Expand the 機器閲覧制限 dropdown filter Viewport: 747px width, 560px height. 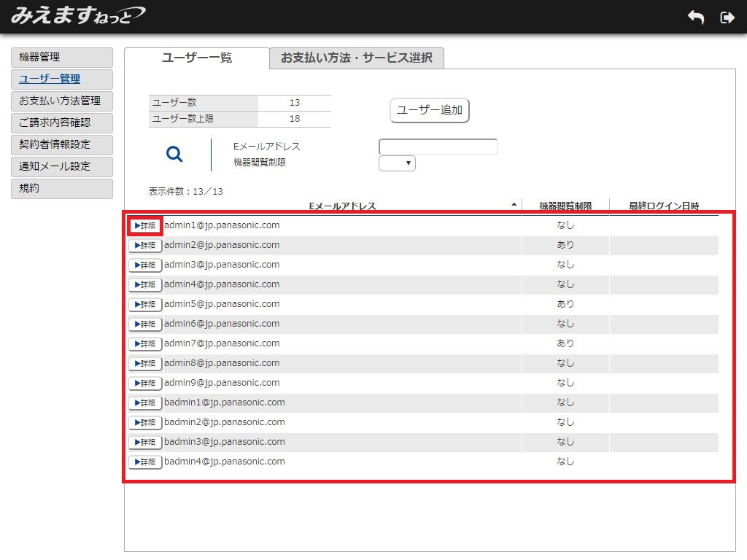click(x=397, y=163)
